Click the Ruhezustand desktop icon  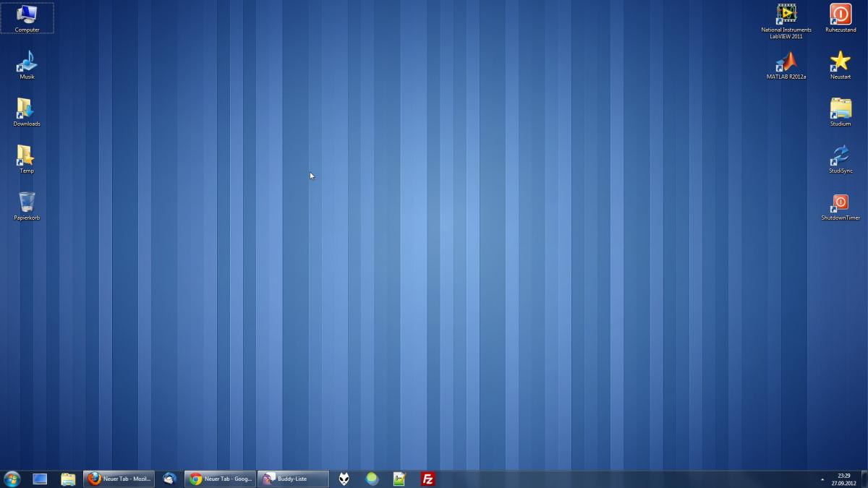840,14
